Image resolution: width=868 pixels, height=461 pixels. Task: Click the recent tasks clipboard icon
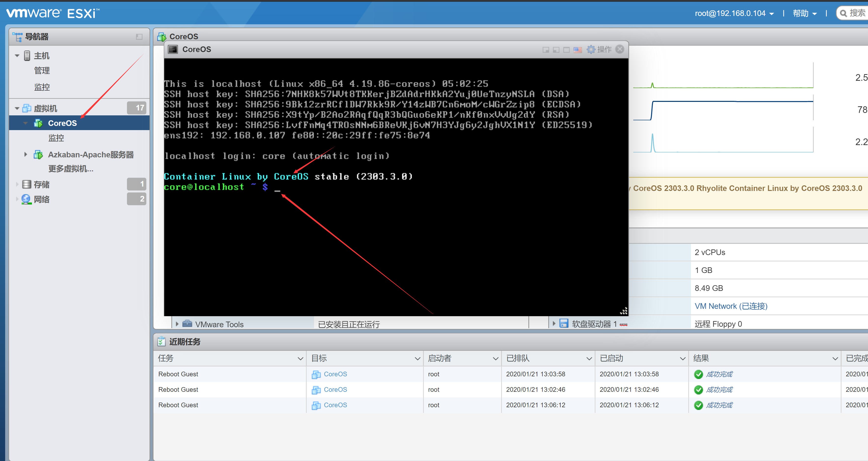click(x=161, y=341)
